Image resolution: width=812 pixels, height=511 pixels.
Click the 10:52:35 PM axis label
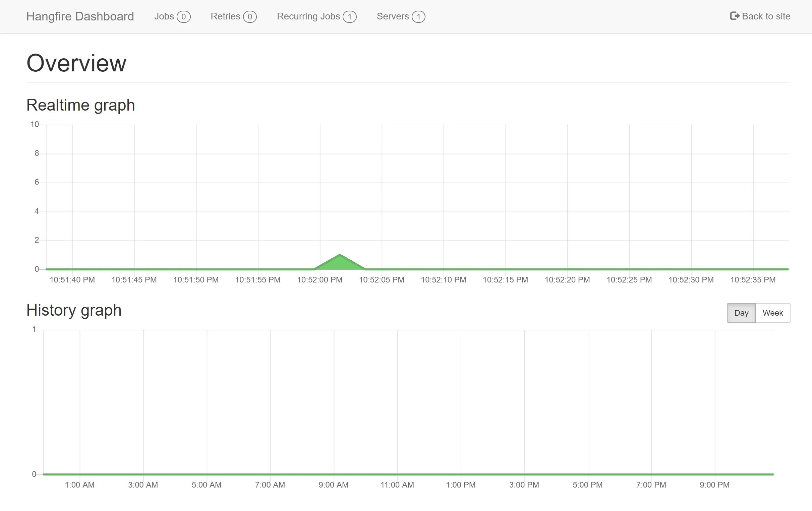[753, 280]
